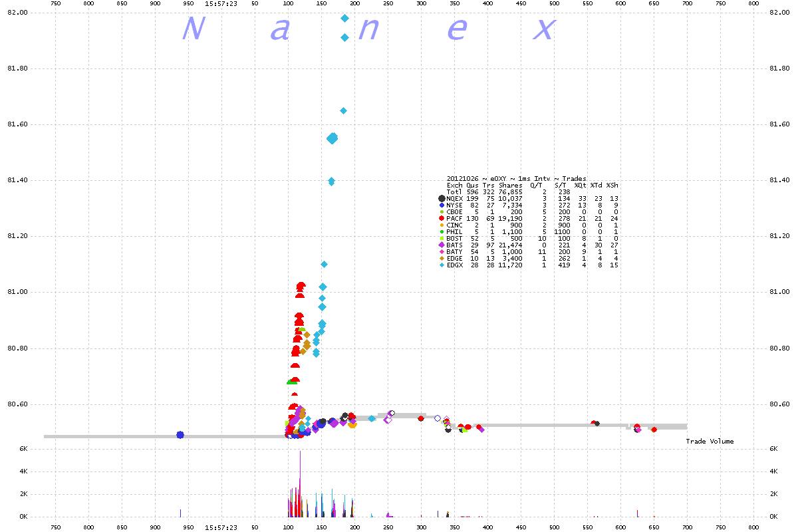Click the EDGX shares value '11,720'
This screenshot has height=532, width=798.
[x=511, y=265]
